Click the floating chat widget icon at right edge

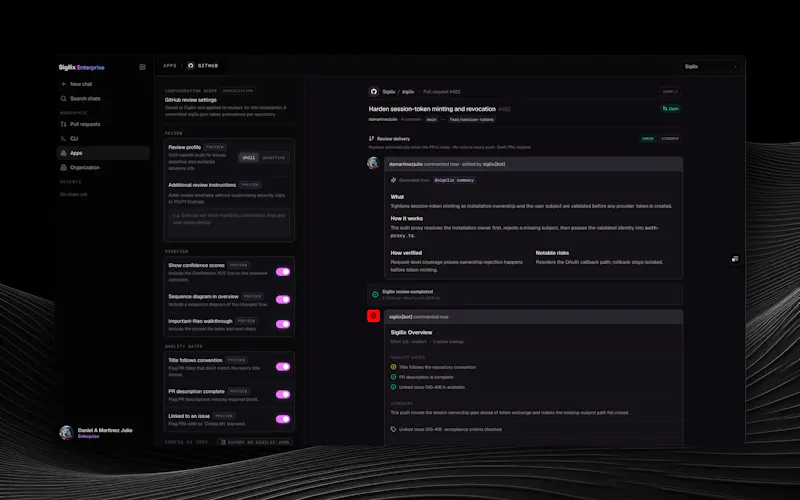pos(735,259)
